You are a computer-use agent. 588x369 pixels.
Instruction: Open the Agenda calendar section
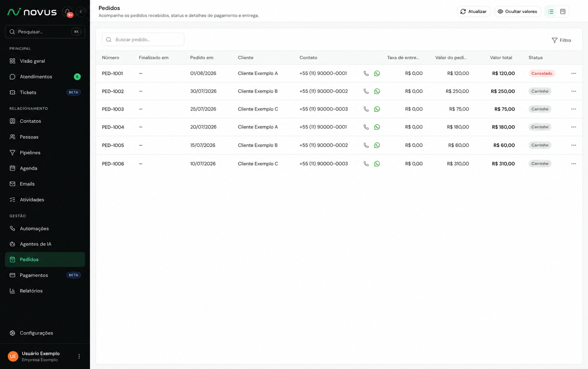[45, 168]
